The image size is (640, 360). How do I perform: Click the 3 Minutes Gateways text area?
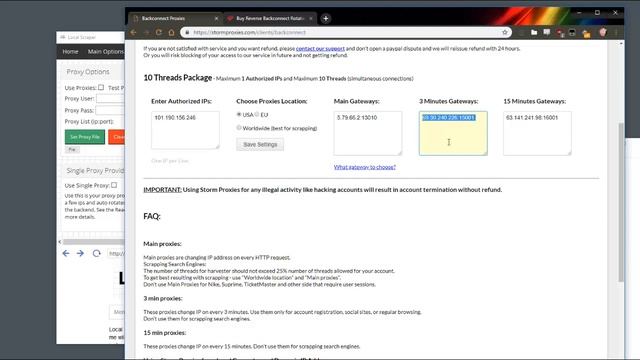pyautogui.click(x=453, y=133)
